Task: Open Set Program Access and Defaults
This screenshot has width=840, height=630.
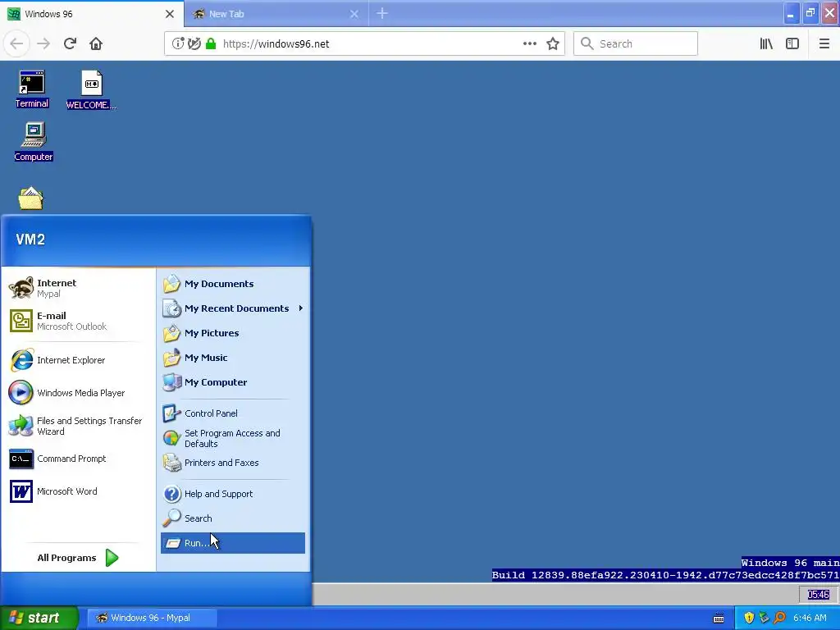Action: 233,438
